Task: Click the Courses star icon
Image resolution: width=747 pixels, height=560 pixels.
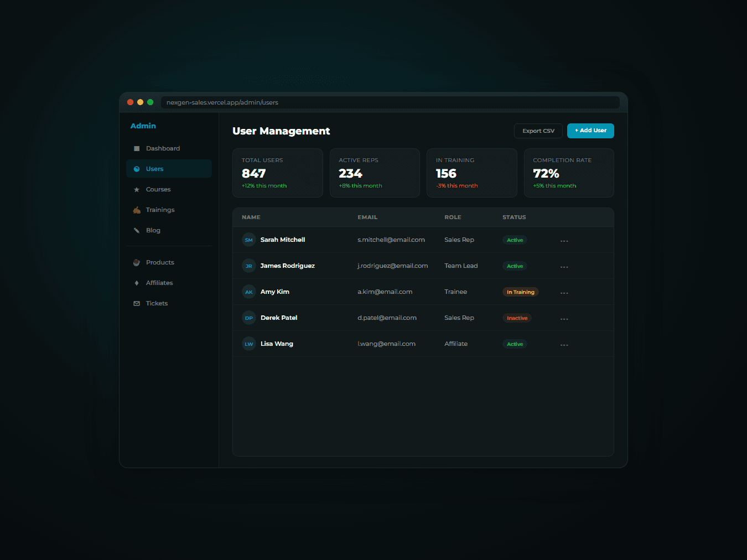Action: 136,189
